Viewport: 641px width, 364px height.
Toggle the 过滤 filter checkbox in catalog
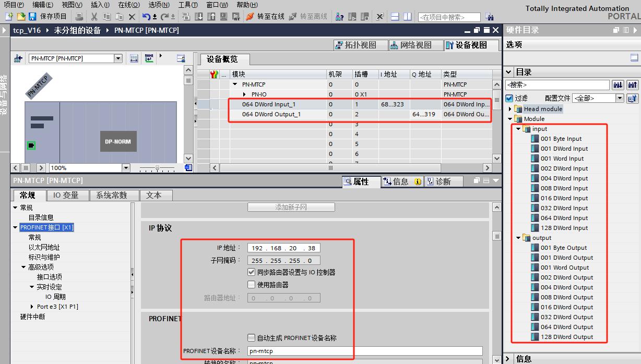(x=510, y=98)
